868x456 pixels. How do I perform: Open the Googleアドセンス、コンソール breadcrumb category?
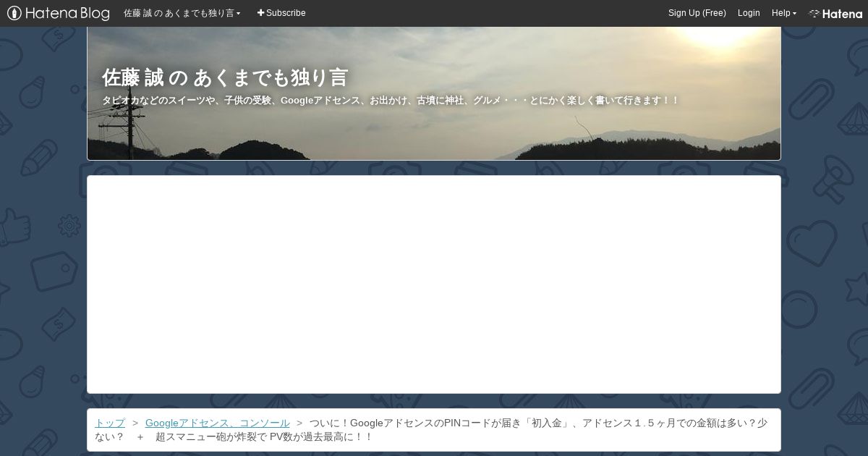coord(218,423)
